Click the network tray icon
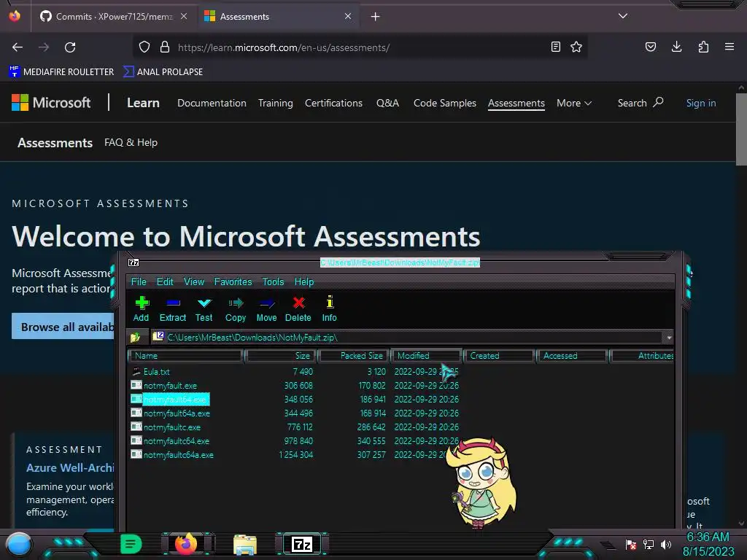Screen dimensions: 747x560 coord(649,544)
